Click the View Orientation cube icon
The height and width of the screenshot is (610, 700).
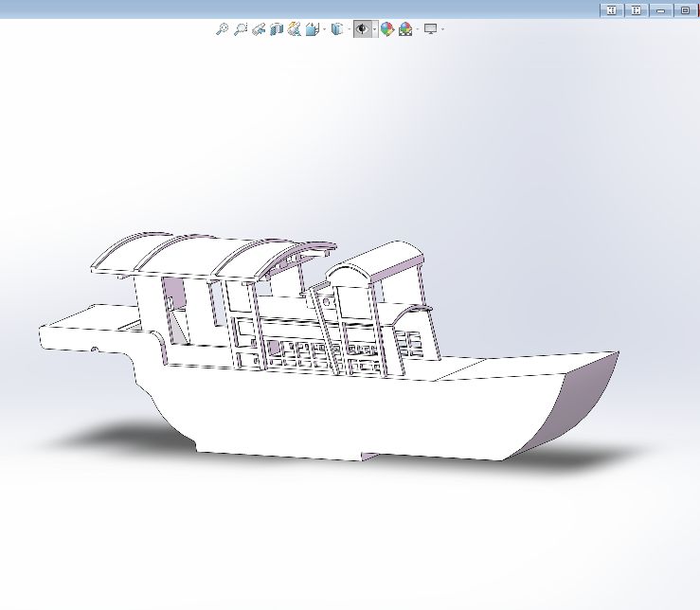pos(312,29)
